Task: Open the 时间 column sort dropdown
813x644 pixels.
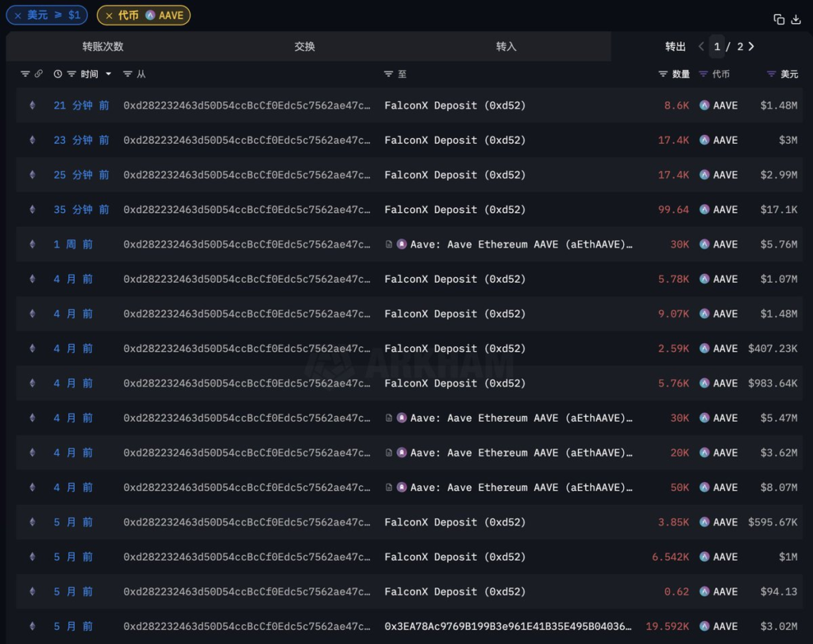Action: 109,74
